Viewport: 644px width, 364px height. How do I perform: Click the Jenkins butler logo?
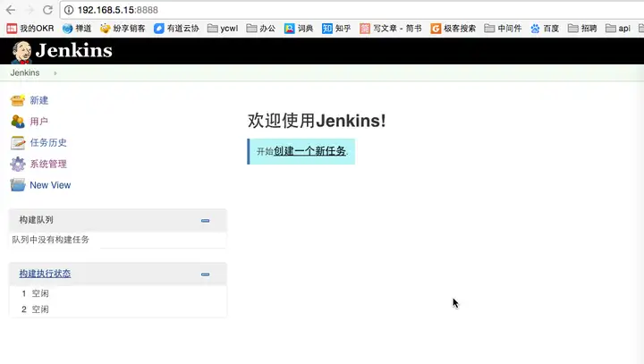coord(21,52)
